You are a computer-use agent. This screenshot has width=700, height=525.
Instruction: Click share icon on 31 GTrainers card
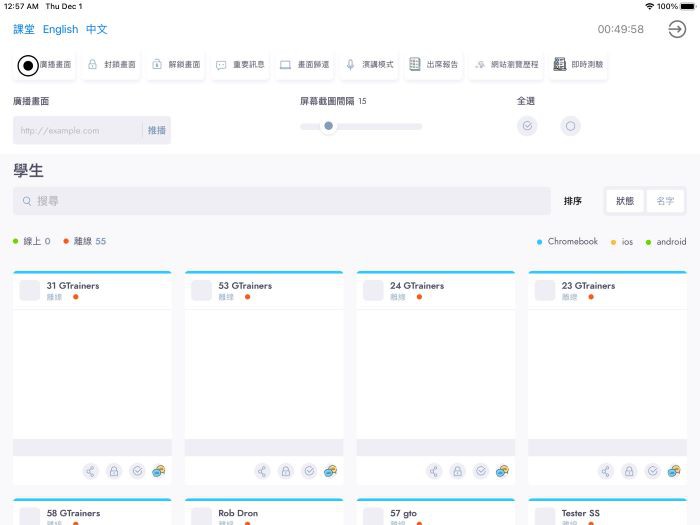pos(90,471)
